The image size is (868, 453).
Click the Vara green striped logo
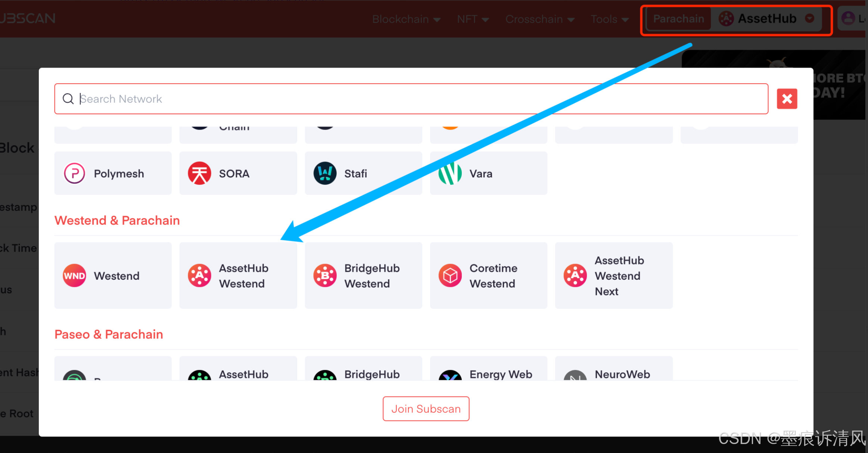click(x=450, y=173)
